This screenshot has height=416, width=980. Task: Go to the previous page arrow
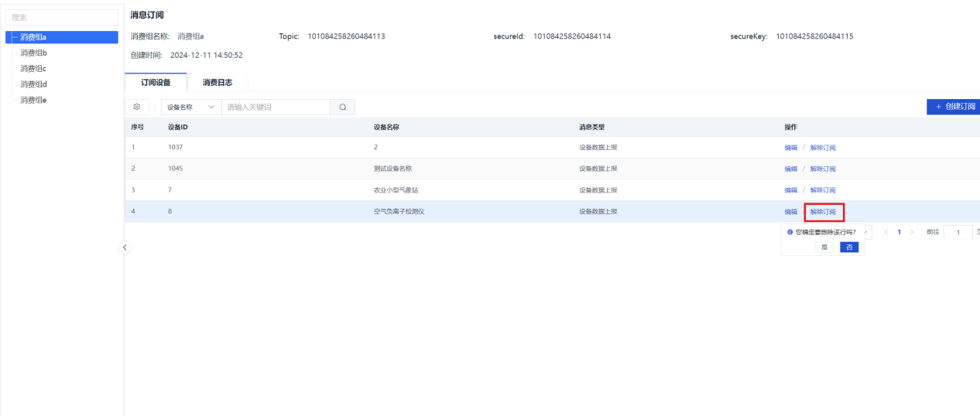[x=886, y=233]
